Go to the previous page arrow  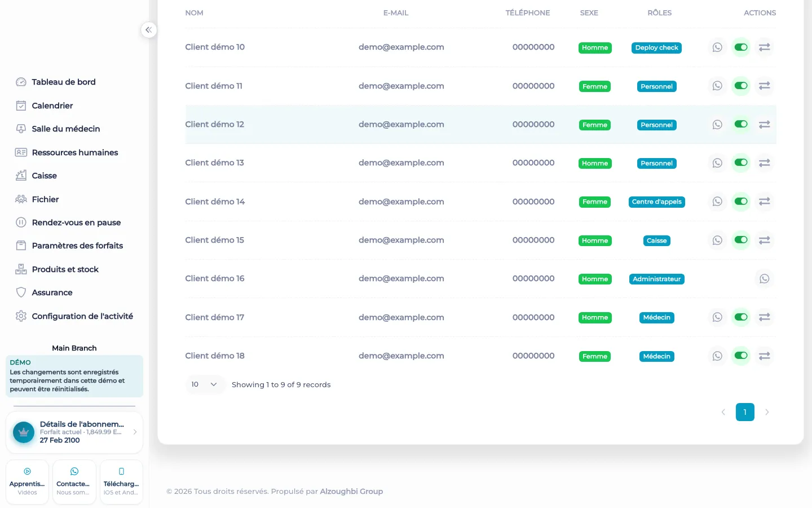click(x=723, y=412)
